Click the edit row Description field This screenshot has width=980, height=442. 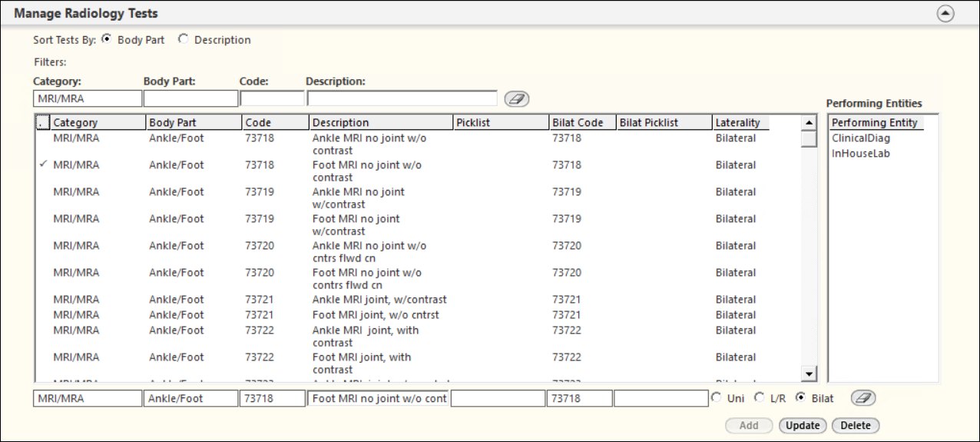378,398
